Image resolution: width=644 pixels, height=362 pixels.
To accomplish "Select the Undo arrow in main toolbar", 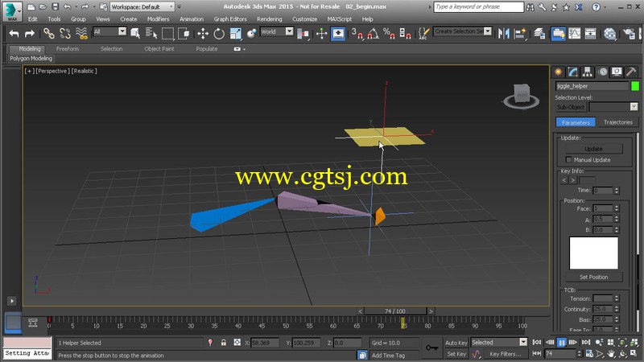I will [14, 33].
